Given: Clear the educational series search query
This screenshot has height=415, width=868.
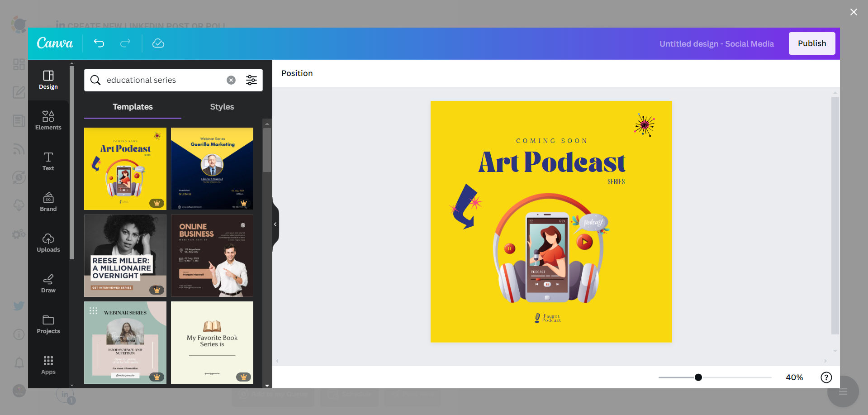Looking at the screenshot, I should pos(231,80).
